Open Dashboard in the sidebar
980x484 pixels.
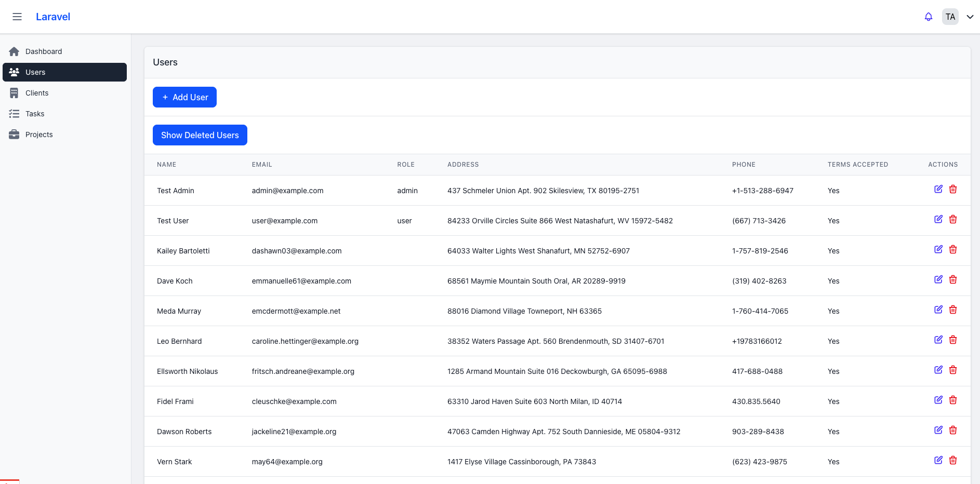pos(44,51)
